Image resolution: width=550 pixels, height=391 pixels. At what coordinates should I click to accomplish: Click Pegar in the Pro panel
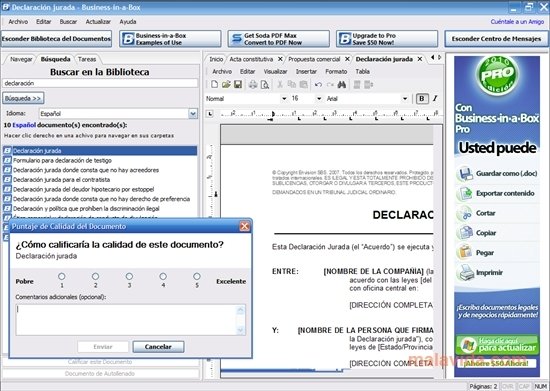pos(476,252)
